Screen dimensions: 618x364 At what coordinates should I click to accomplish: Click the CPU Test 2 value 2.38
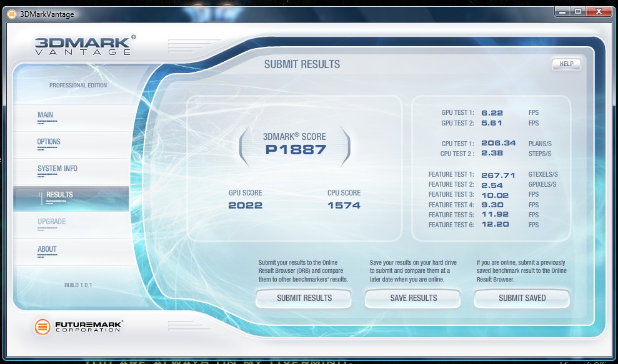(492, 153)
